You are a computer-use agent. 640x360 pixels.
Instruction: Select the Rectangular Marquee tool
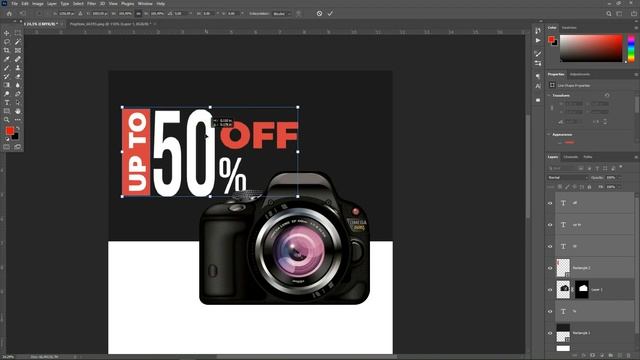(18, 33)
